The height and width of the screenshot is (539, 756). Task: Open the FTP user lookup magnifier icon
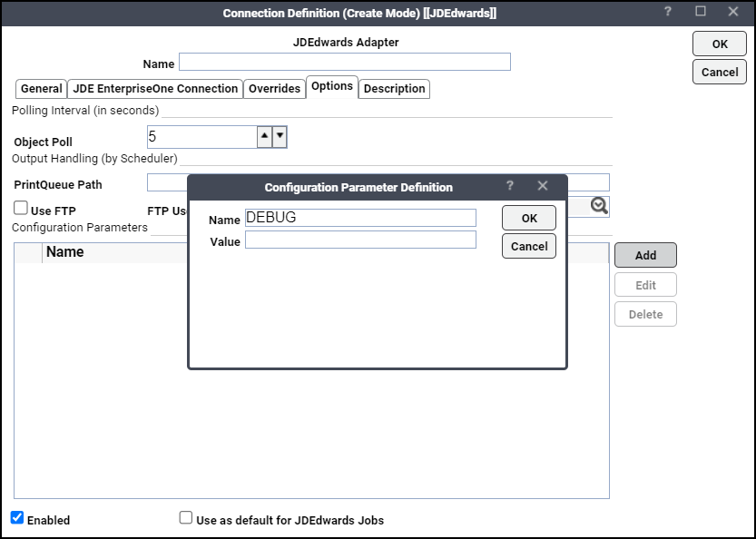pos(599,206)
